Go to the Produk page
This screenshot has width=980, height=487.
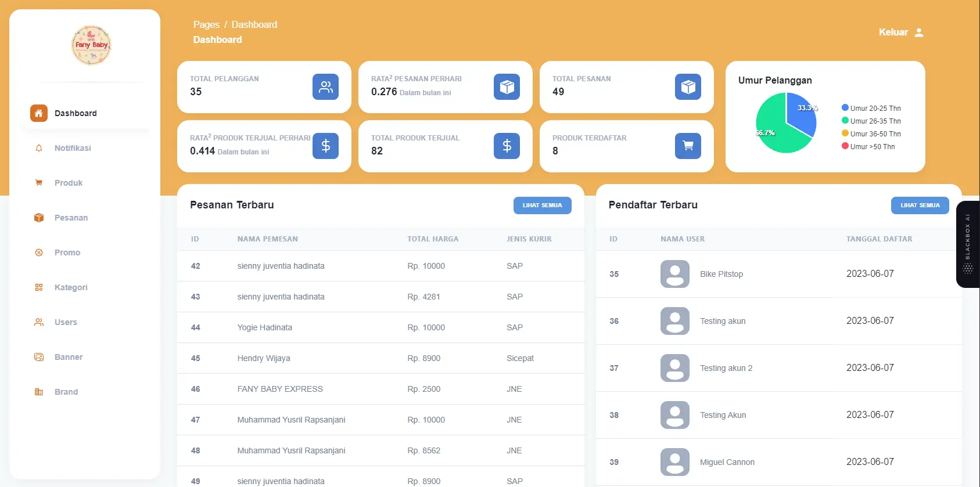click(69, 183)
